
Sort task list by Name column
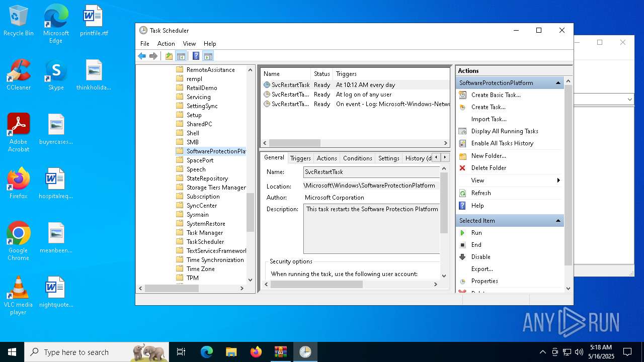285,74
